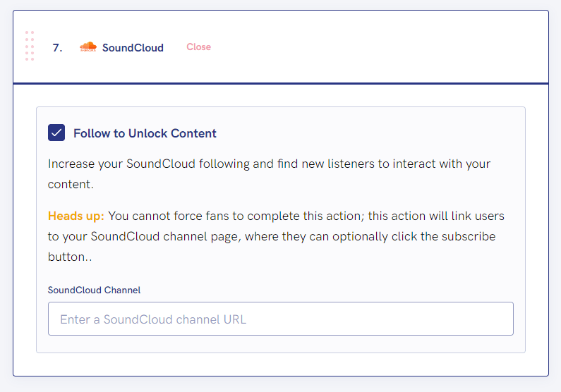Click the Follow to Unlock Content label
This screenshot has width=561, height=392.
click(145, 133)
